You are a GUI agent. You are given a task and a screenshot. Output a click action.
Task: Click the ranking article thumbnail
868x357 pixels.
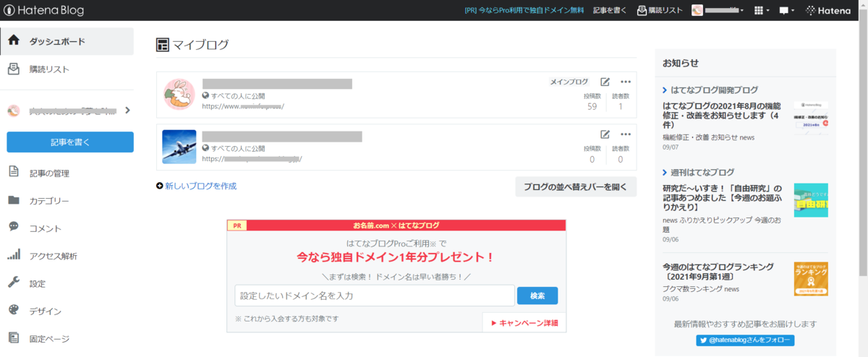pyautogui.click(x=811, y=279)
